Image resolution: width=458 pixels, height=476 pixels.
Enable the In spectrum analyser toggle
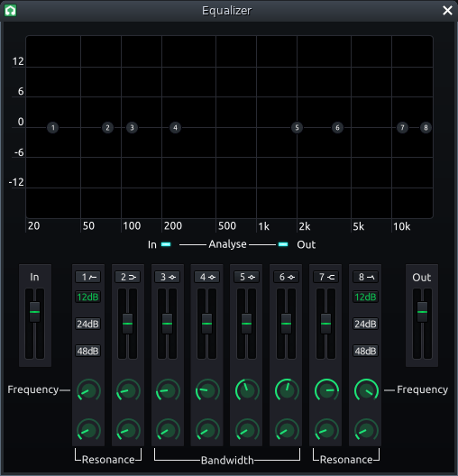tap(166, 244)
